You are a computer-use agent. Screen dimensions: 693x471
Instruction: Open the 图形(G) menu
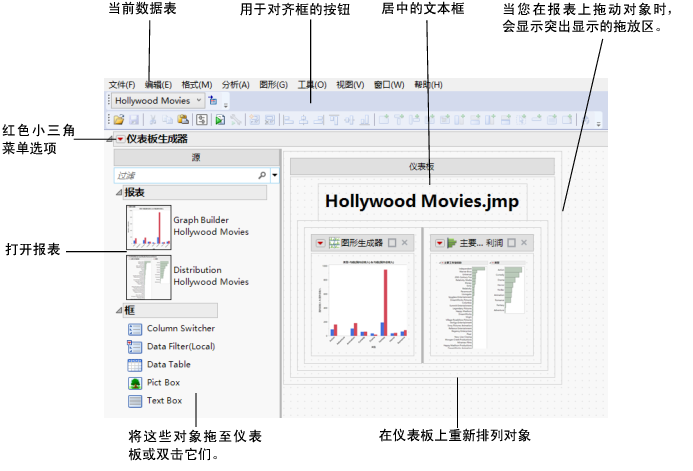point(273,85)
